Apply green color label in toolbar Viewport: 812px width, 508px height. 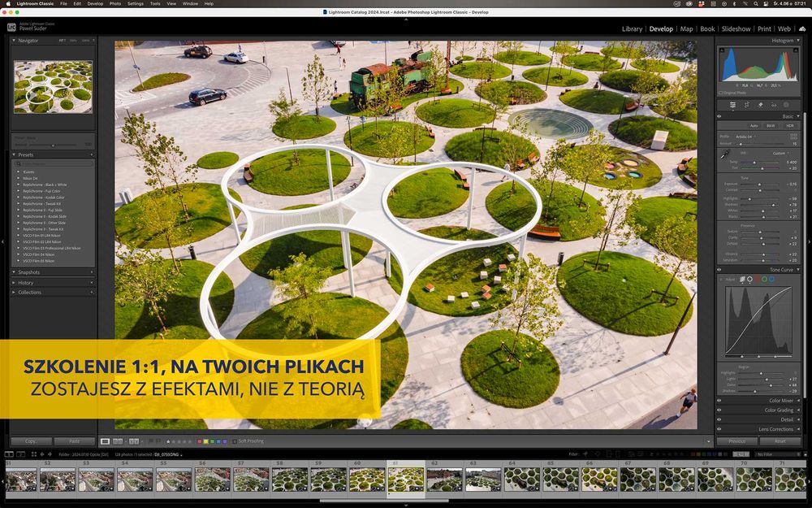click(x=212, y=441)
